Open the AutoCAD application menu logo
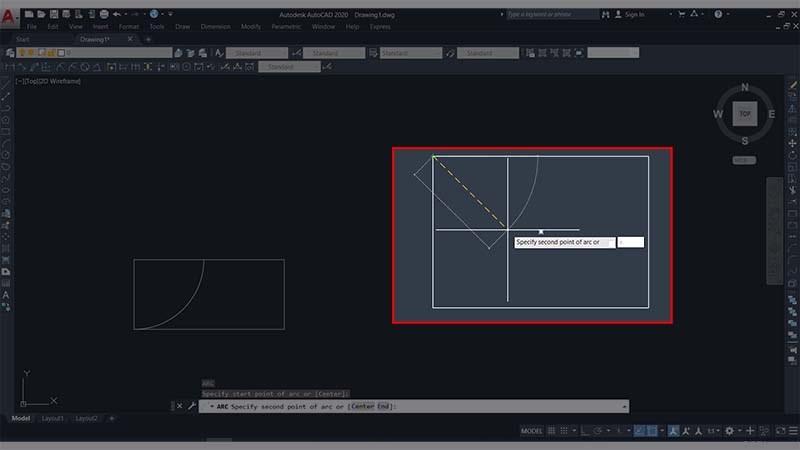800x450 pixels. pyautogui.click(x=8, y=16)
